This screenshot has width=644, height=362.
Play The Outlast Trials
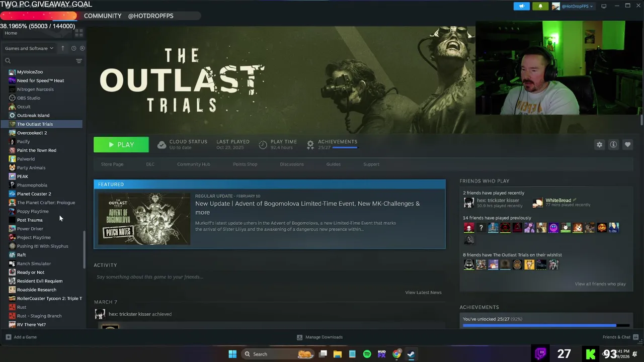coord(121,145)
